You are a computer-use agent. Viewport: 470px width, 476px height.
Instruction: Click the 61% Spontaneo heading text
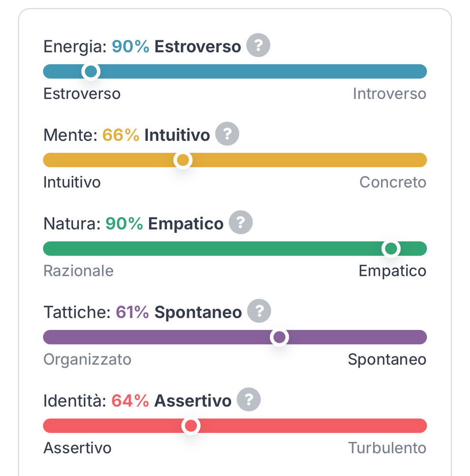pos(179,312)
